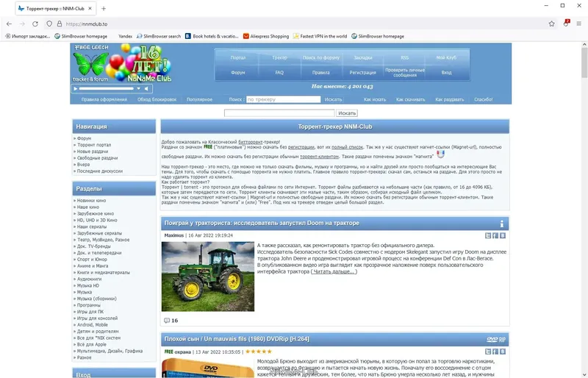Mute the header audio player speaker
This screenshot has height=378, width=588.
(x=146, y=88)
